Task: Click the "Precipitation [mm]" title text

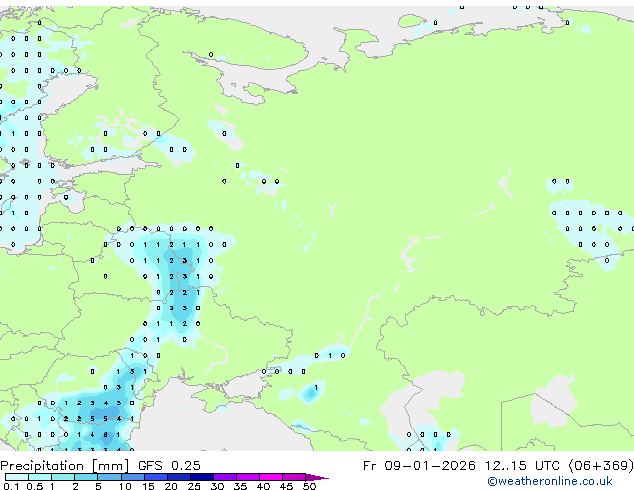Action: [x=65, y=466]
